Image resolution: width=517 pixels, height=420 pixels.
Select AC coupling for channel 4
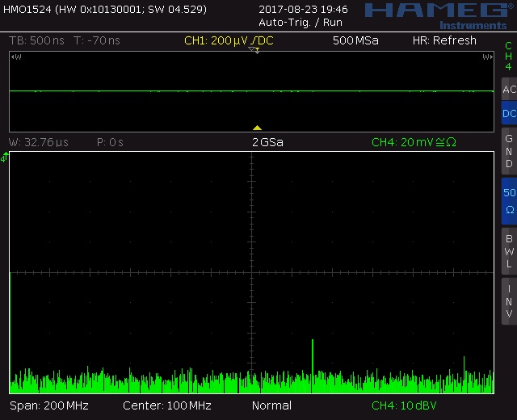pos(508,90)
